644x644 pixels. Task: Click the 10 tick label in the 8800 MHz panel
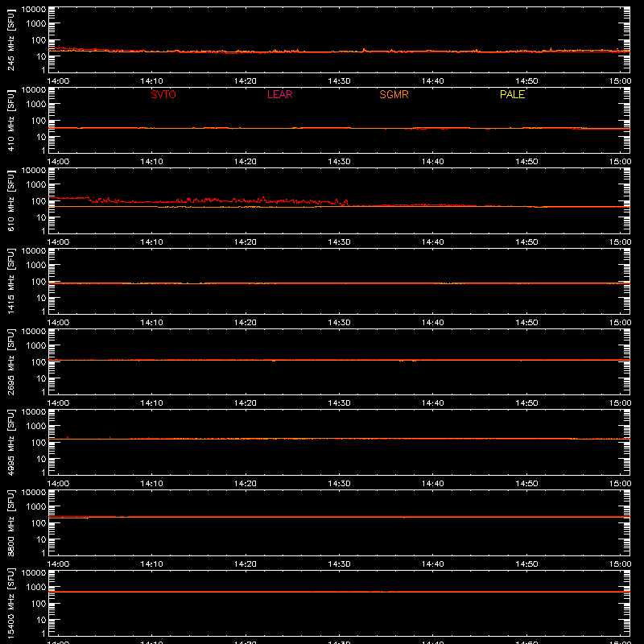coord(41,539)
